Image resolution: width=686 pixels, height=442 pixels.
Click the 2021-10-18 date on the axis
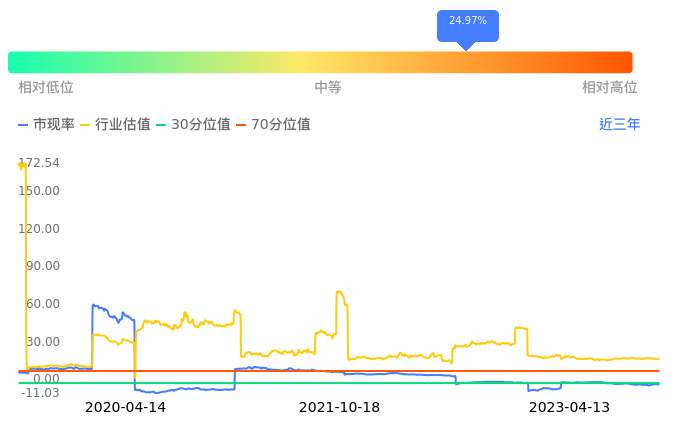click(339, 408)
